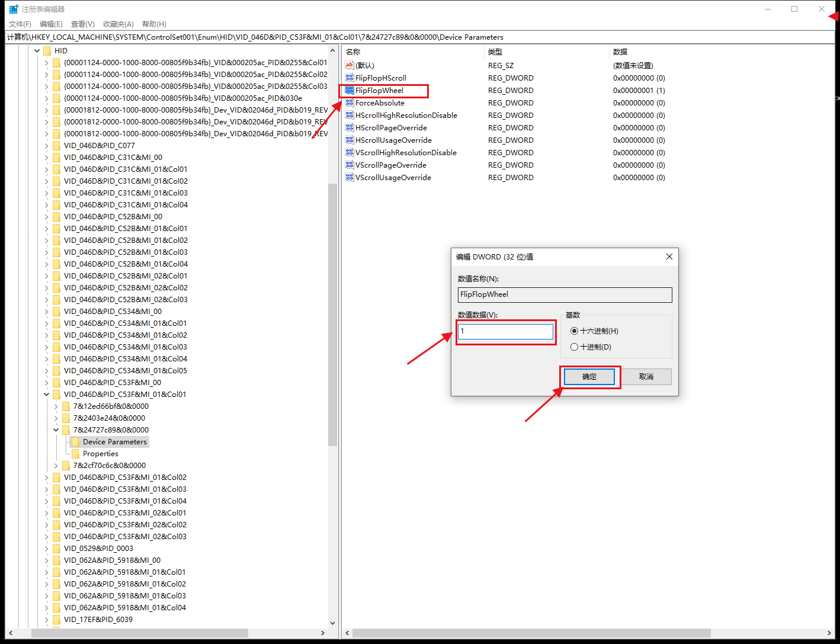Screen dimensions: 840x644
Task: Click folder icon of VID_046D&PID_C53F&MI_00
Action: point(56,382)
